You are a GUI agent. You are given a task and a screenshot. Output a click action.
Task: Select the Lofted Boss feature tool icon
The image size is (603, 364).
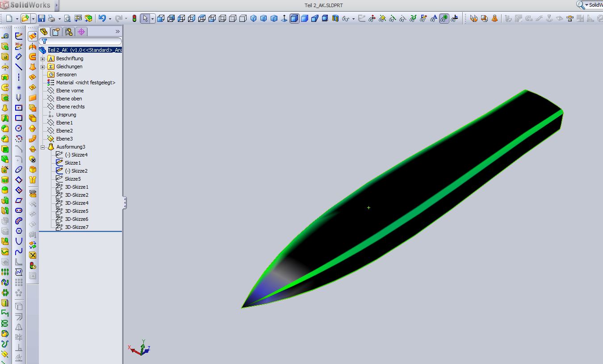[x=5, y=108]
